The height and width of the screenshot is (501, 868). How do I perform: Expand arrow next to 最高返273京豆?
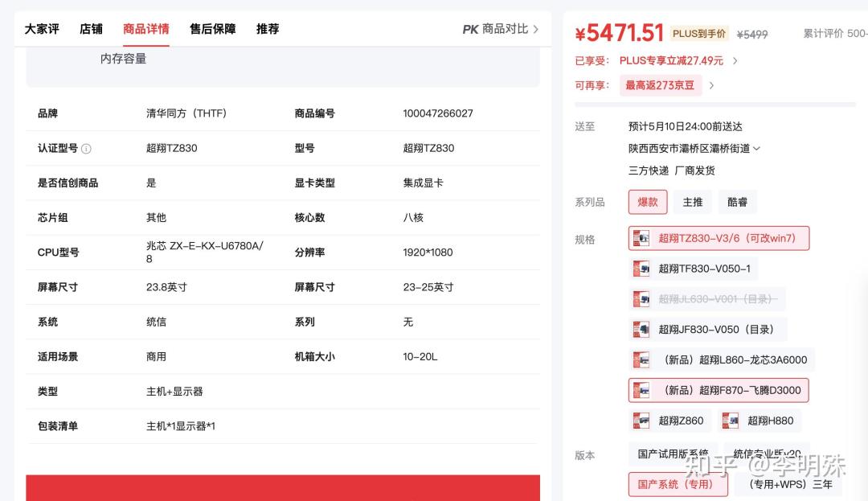point(712,85)
